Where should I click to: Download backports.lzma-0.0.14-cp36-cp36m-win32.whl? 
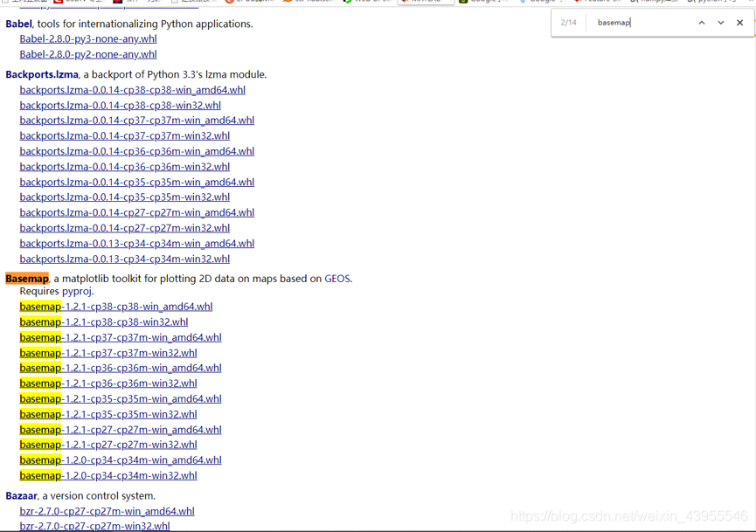125,167
